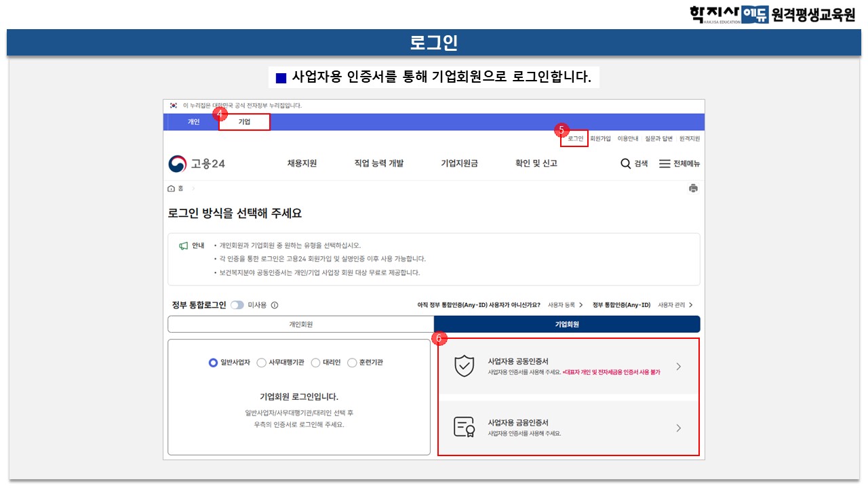Image resolution: width=868 pixels, height=488 pixels.
Task: Open the 전체메뉴 hamburger icon
Action: point(665,164)
